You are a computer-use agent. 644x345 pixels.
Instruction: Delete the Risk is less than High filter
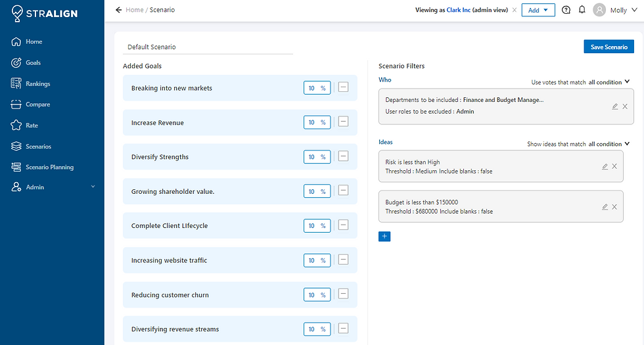pyautogui.click(x=614, y=167)
